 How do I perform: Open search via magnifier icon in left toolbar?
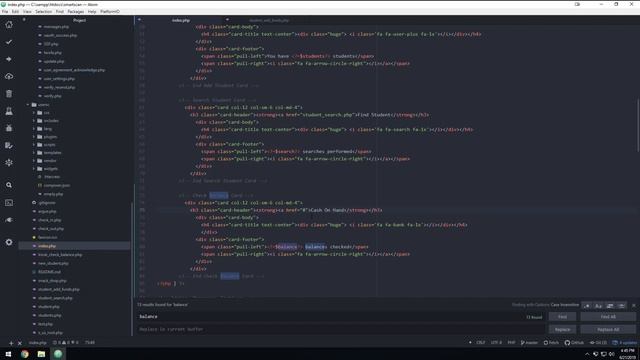tap(9, 185)
